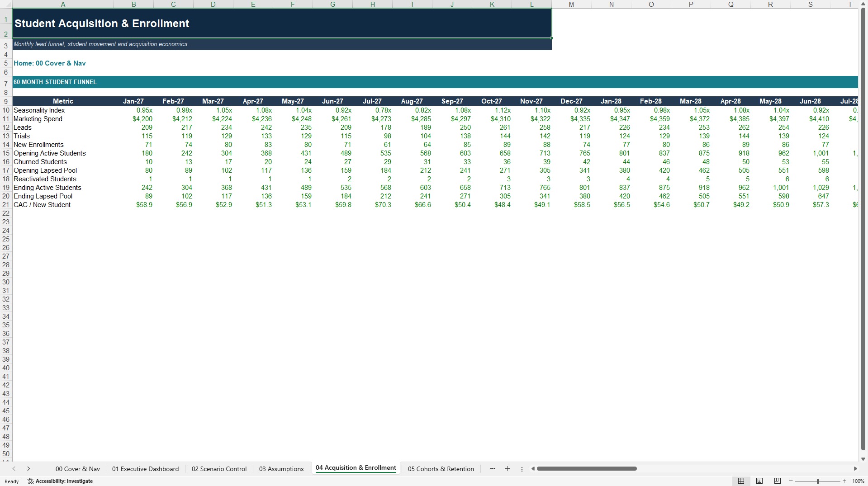
Task: Select the Jan-27 column heading cell
Action: [133, 101]
